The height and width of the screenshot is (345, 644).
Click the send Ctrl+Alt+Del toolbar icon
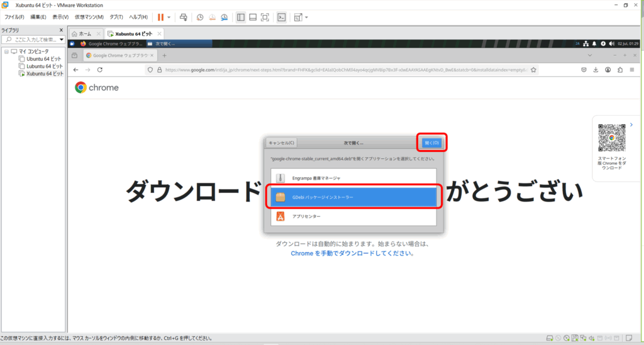pos(183,17)
